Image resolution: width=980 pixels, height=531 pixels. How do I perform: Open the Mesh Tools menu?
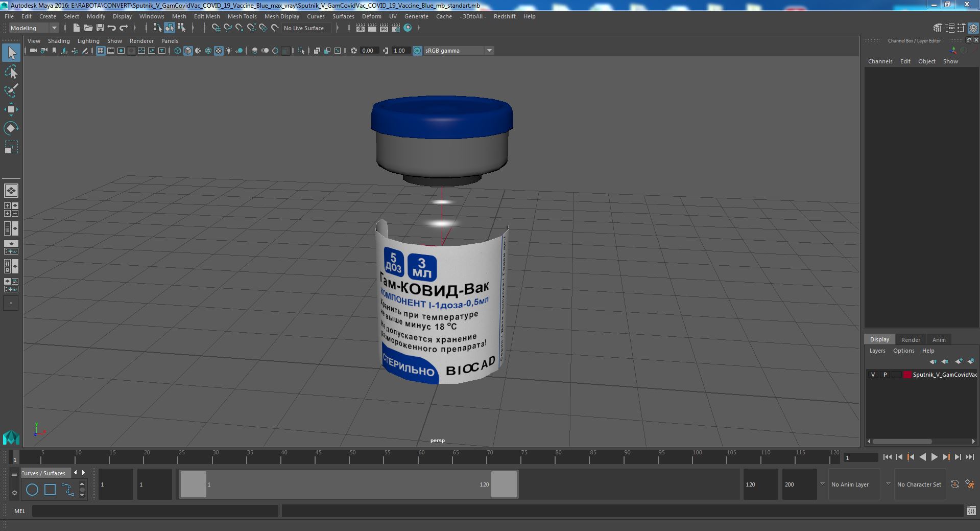(x=242, y=16)
